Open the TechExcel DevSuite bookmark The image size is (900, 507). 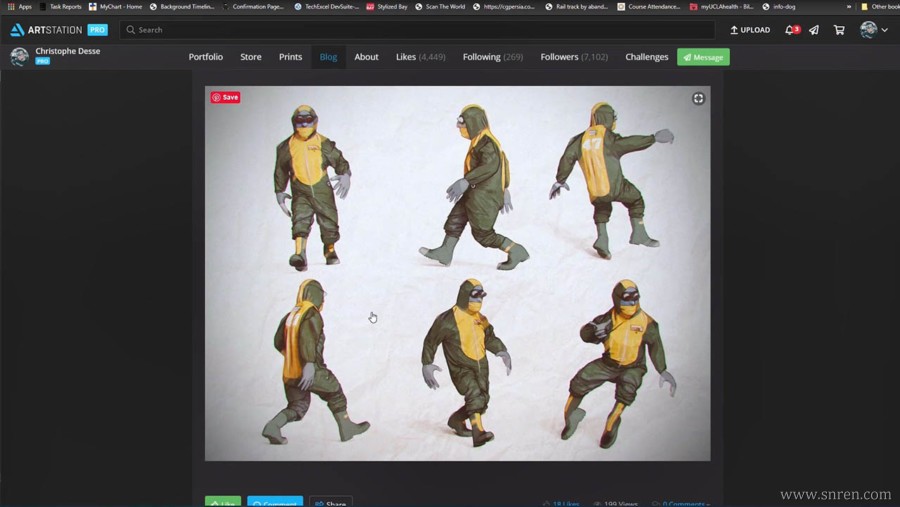(x=326, y=6)
